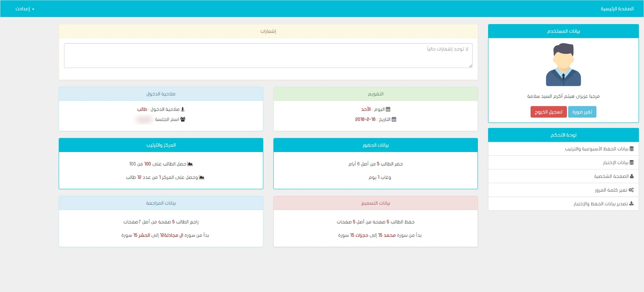The image size is (644, 292).
Task: Click the gears icon beside تغير كلمة المرور
Action: pyautogui.click(x=631, y=190)
